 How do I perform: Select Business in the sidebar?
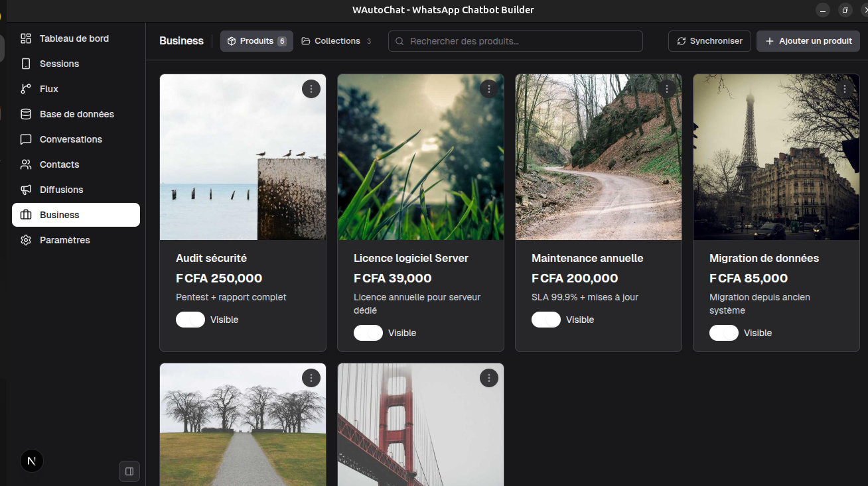(76, 215)
